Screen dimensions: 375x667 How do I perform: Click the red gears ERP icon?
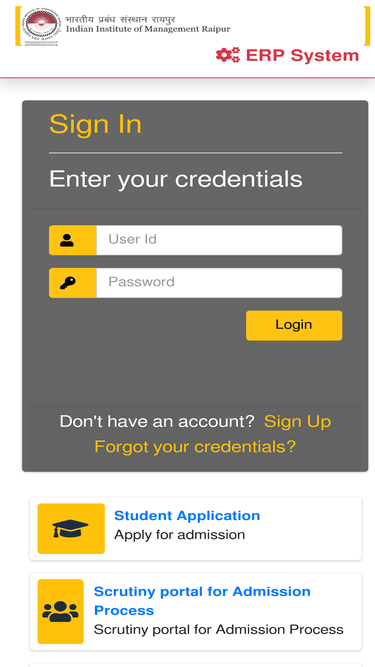228,55
